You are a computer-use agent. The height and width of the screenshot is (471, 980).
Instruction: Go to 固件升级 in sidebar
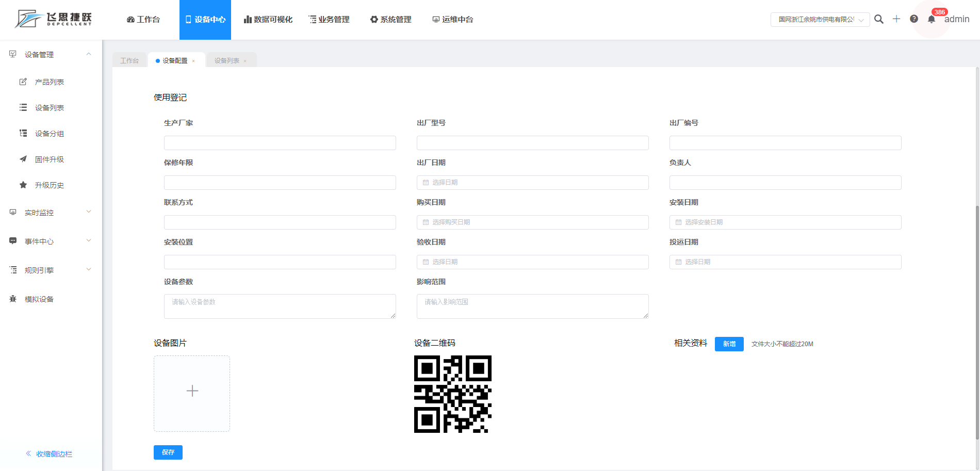(x=50, y=159)
